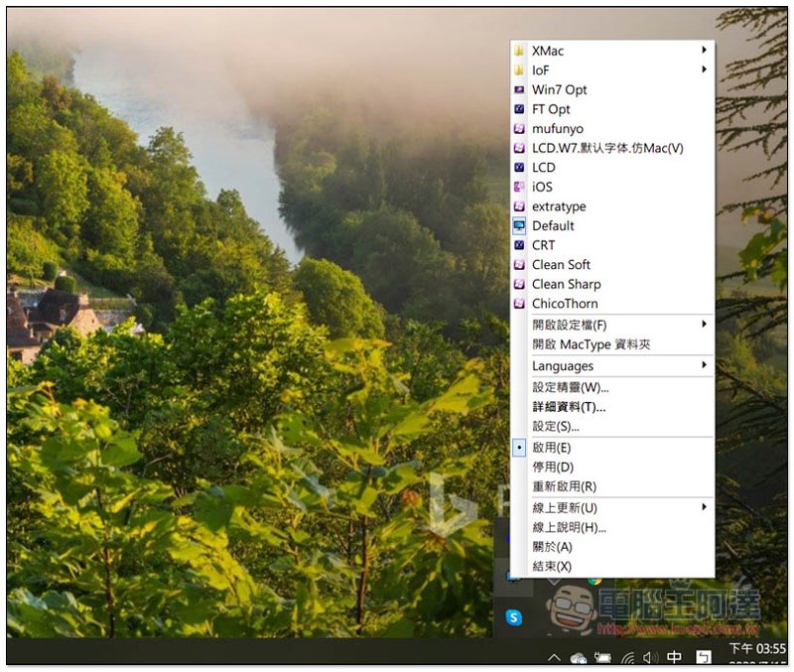
Task: Expand the IoF submenu arrow
Action: (704, 69)
